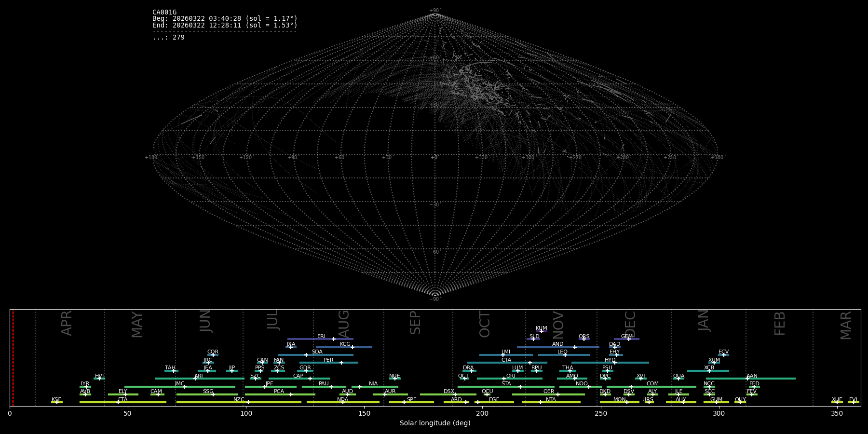Click the Solar longitude (deg) axis label
Image resolution: width=868 pixels, height=434 pixels.
pos(435,423)
